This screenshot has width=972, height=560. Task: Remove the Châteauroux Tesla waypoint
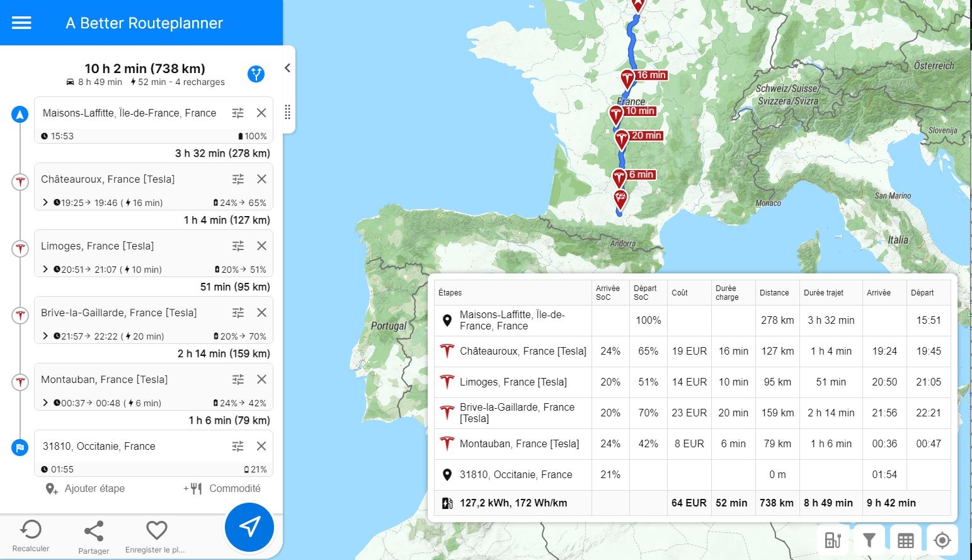tap(261, 179)
